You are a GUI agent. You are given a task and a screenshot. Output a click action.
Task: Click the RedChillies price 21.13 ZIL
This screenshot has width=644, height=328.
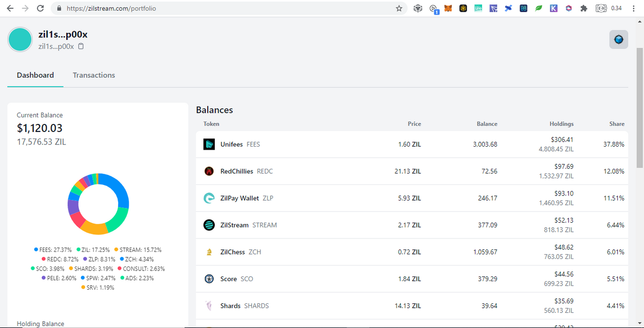pos(408,171)
